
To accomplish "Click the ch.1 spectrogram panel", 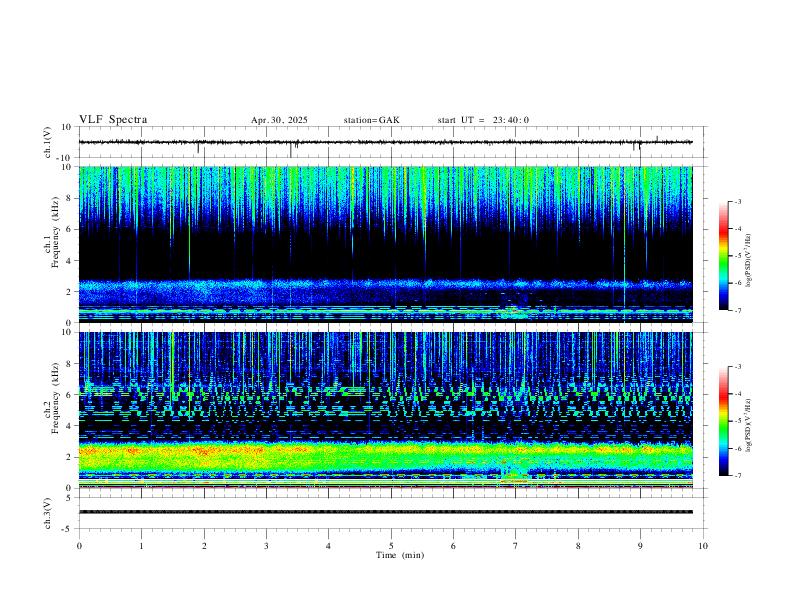I will (x=385, y=244).
